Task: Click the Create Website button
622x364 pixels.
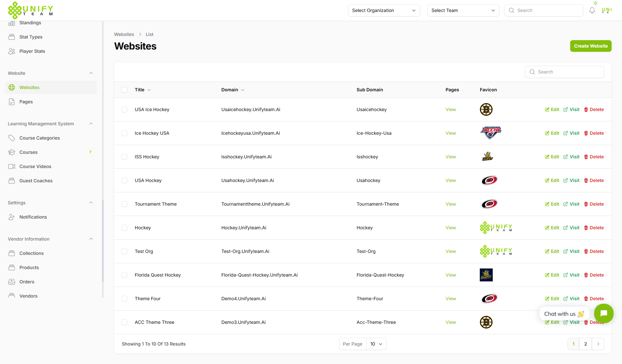Action: 590,46
